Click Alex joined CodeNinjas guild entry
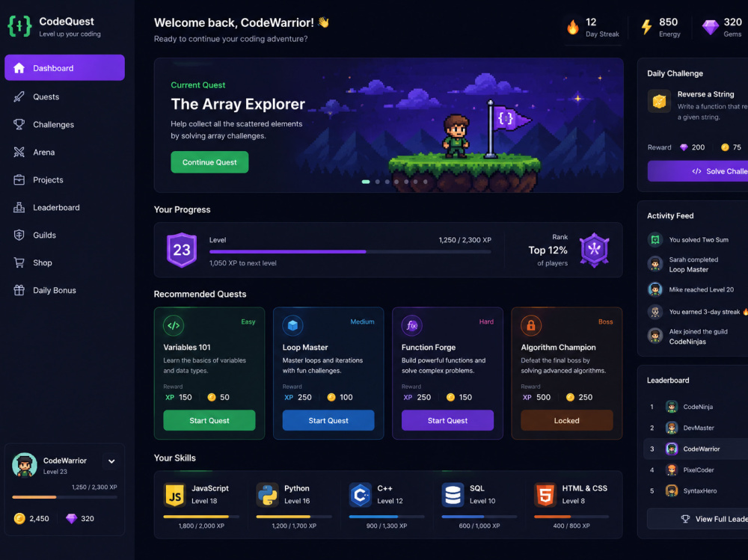The width and height of the screenshot is (748, 560). click(697, 336)
